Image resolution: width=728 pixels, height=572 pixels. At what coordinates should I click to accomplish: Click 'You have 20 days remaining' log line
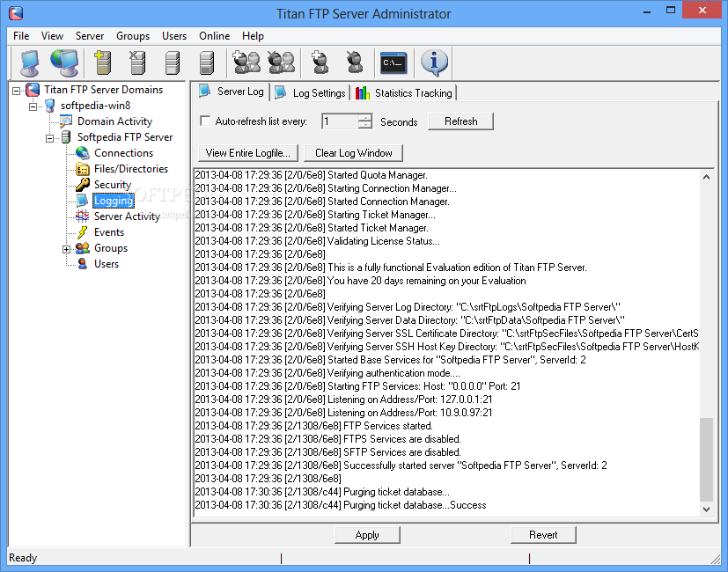(360, 281)
